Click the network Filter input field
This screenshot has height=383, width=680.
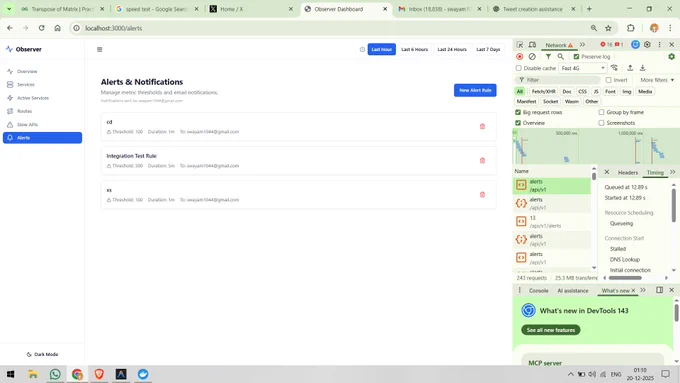[557, 80]
